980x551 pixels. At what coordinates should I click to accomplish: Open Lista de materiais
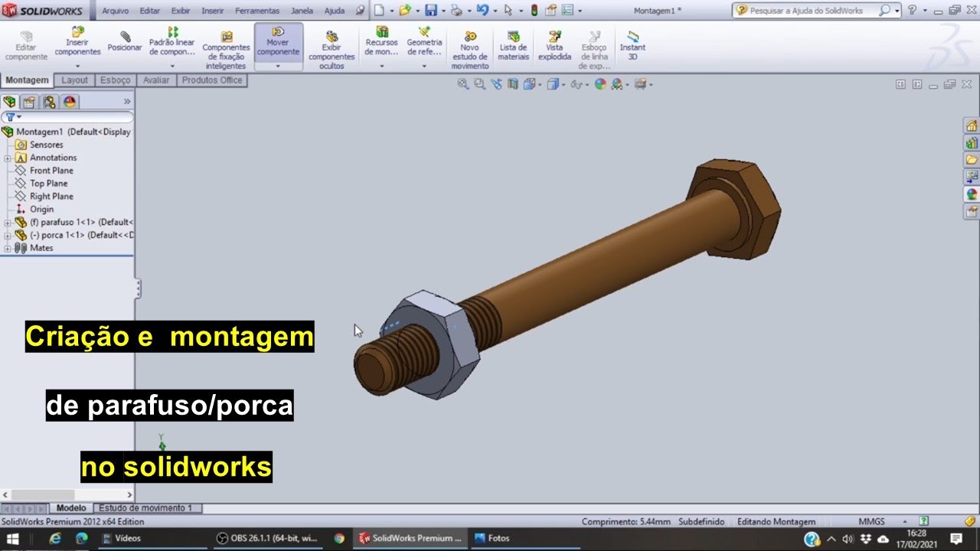coord(514,46)
